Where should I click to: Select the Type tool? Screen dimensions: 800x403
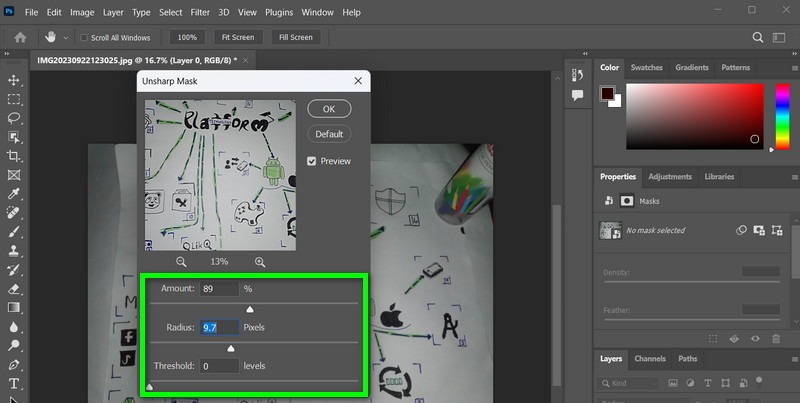14,383
